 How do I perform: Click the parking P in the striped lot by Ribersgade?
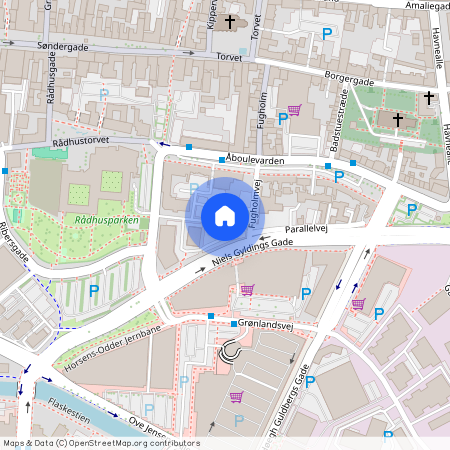[x=94, y=291]
